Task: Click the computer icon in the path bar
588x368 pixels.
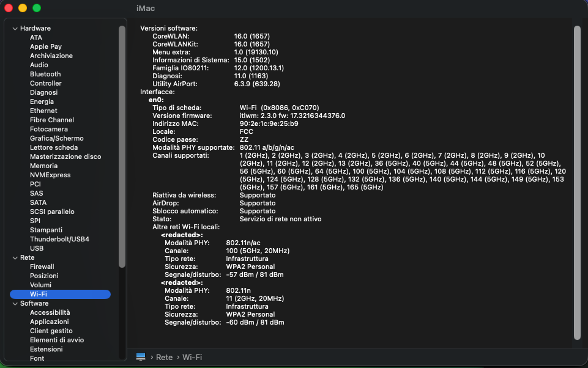Action: [141, 357]
